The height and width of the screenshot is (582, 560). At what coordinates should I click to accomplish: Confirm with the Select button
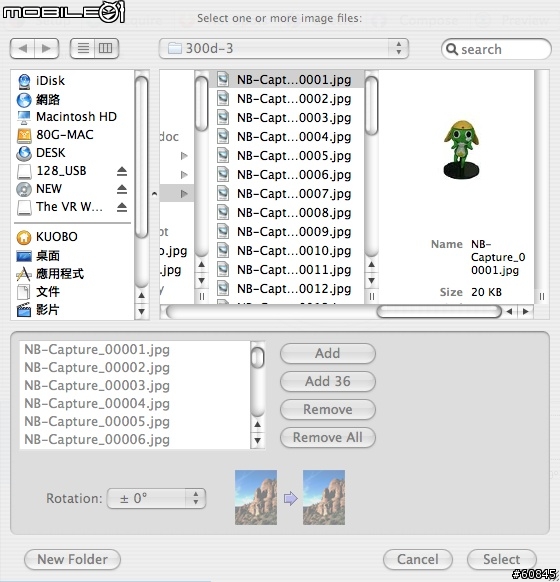click(x=502, y=559)
